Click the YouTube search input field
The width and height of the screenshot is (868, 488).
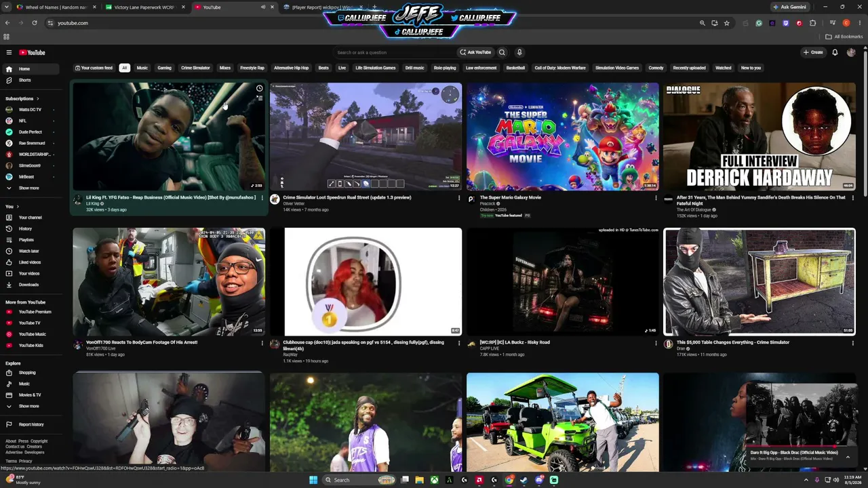click(x=395, y=52)
